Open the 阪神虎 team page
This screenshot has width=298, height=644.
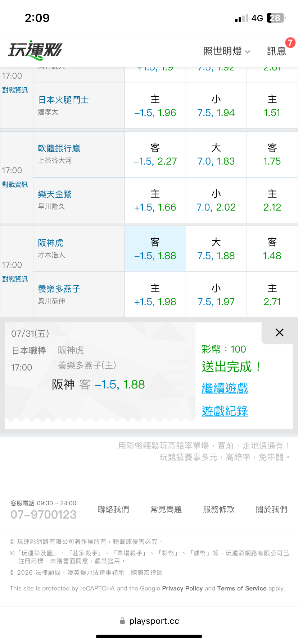click(x=51, y=243)
